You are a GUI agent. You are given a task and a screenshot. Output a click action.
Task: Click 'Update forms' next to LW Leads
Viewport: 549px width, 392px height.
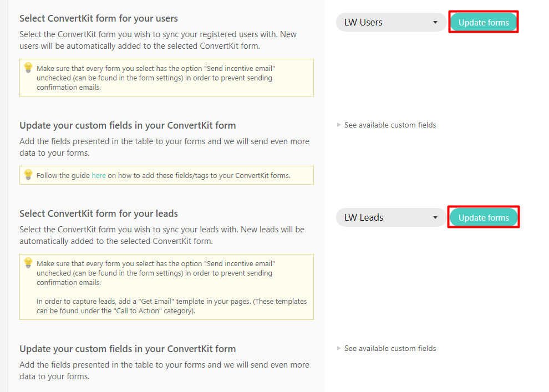(x=483, y=217)
